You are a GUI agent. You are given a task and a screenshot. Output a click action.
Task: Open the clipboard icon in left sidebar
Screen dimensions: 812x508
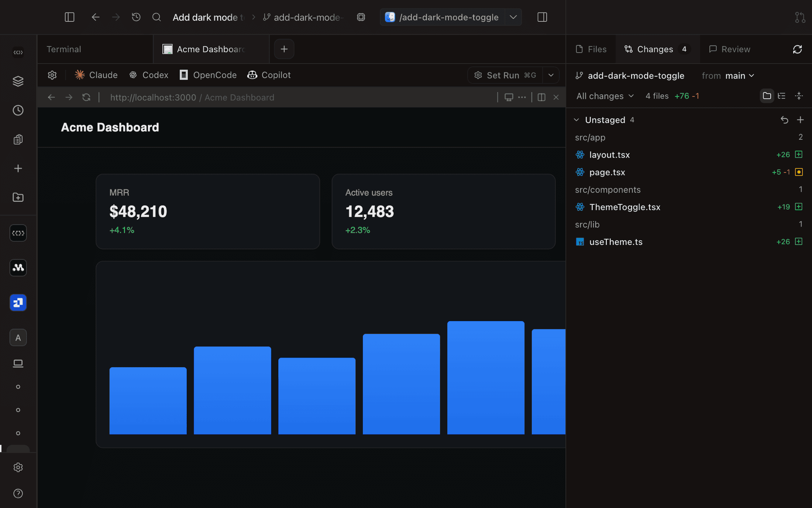coord(18,139)
